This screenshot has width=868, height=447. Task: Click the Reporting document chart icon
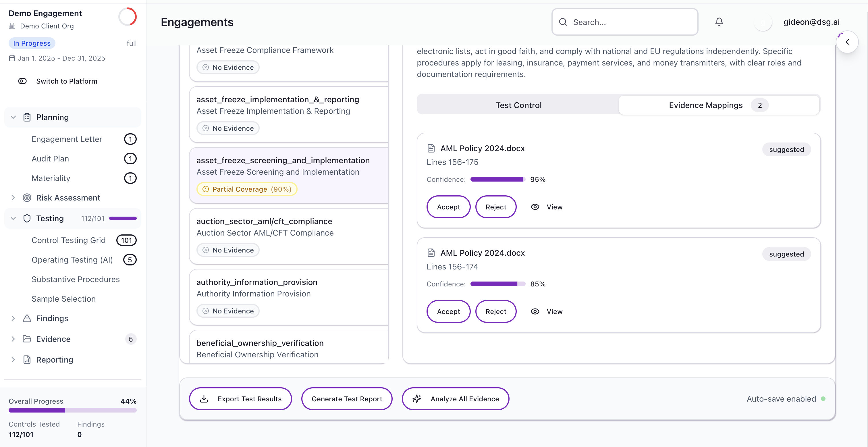click(27, 359)
